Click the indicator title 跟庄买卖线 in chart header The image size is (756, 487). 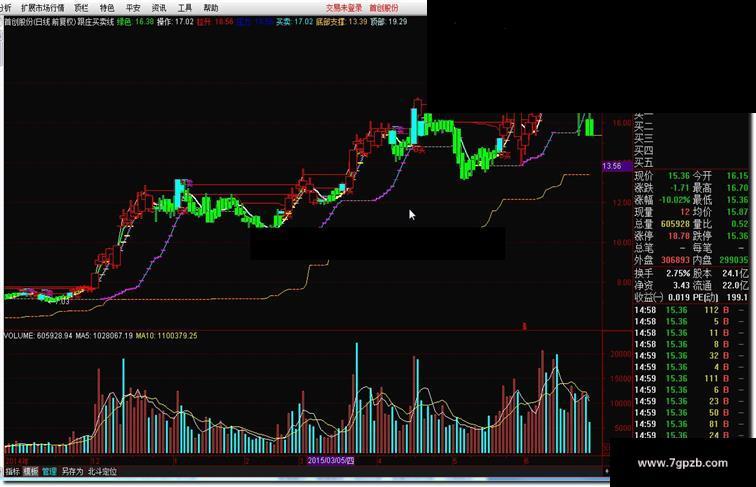point(96,22)
